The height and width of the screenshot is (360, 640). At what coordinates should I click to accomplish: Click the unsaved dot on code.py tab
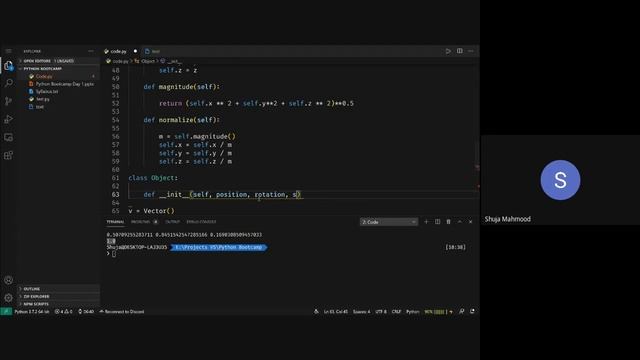click(136, 51)
